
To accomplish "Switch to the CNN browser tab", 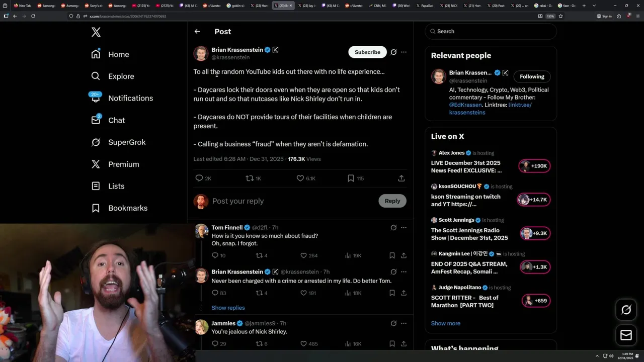I will point(377,6).
